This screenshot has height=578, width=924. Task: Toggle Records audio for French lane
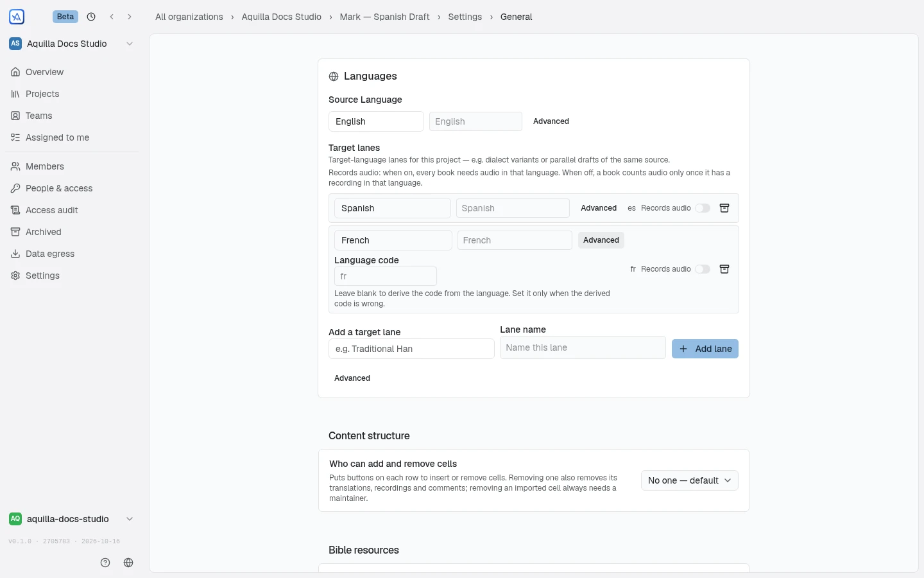pyautogui.click(x=703, y=269)
